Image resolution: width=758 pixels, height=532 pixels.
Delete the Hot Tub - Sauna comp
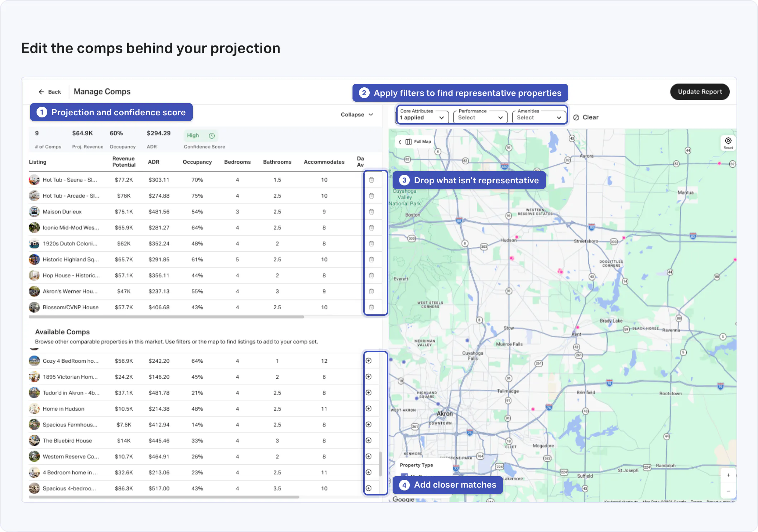[x=371, y=180]
